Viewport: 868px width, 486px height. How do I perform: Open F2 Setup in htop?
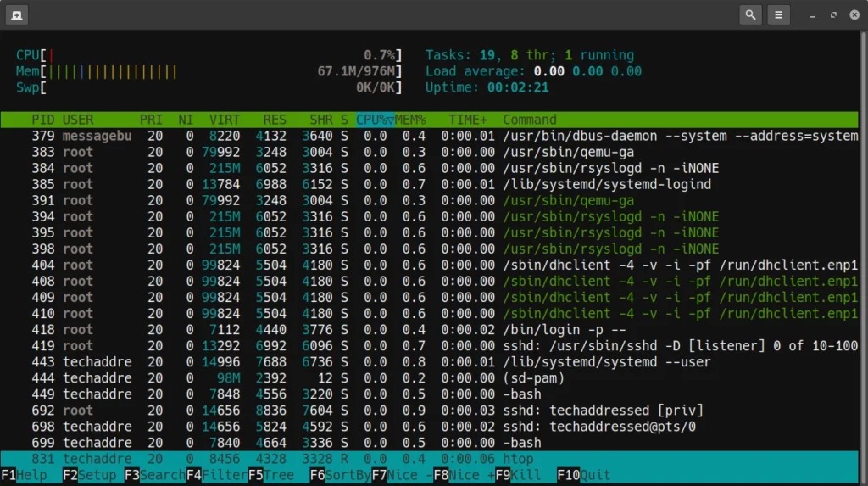pos(90,475)
